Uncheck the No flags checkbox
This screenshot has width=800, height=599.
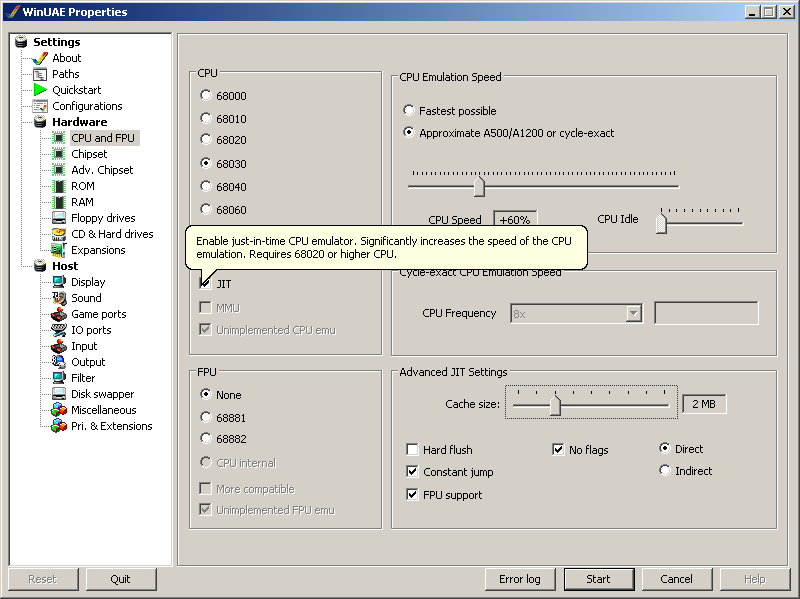pos(558,450)
